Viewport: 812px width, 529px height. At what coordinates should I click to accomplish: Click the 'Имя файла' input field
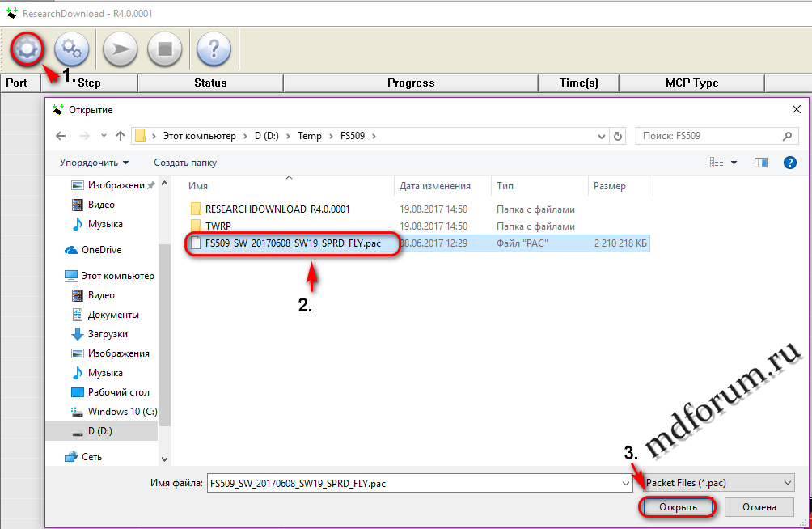point(414,484)
